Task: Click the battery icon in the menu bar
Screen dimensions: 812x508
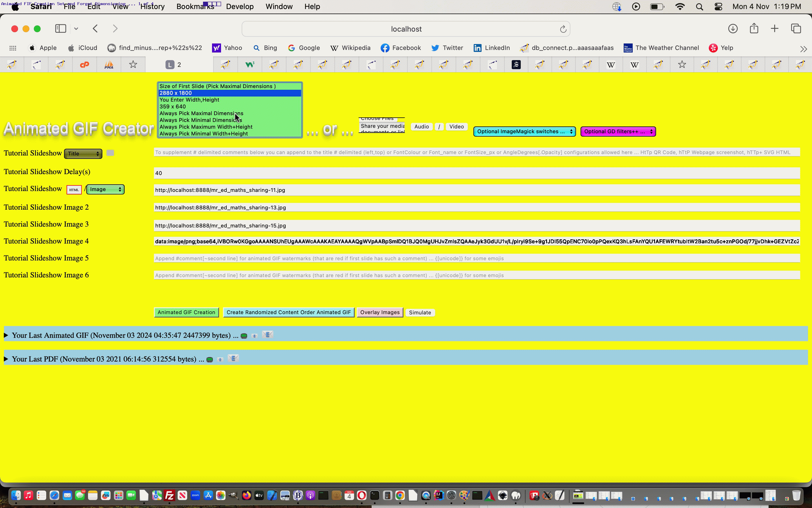Action: click(657, 7)
